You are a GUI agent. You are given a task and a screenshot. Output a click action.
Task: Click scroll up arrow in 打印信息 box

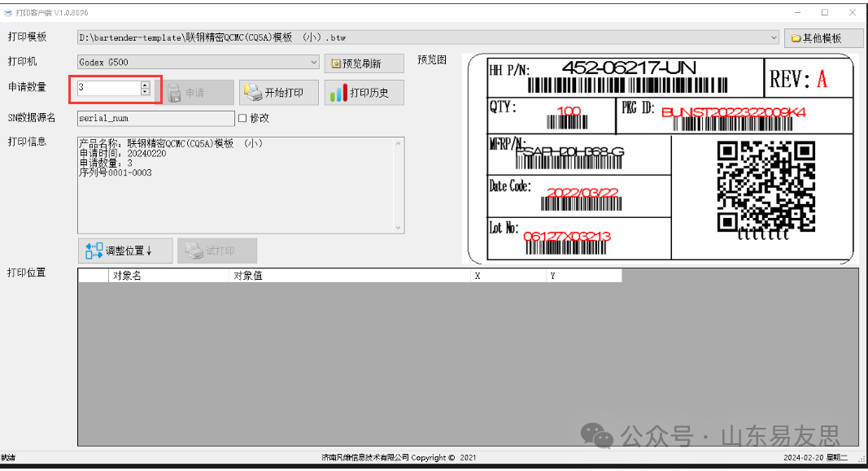pos(398,143)
